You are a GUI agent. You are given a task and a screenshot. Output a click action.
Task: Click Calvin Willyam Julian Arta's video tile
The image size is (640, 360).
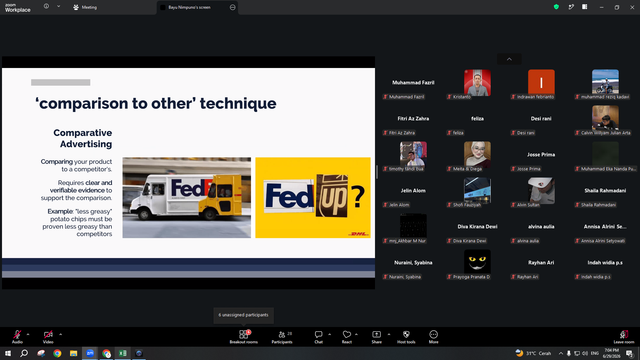coord(605,120)
